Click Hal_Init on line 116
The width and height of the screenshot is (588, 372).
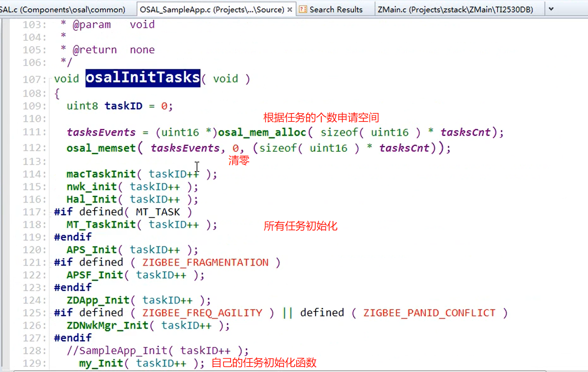point(91,199)
